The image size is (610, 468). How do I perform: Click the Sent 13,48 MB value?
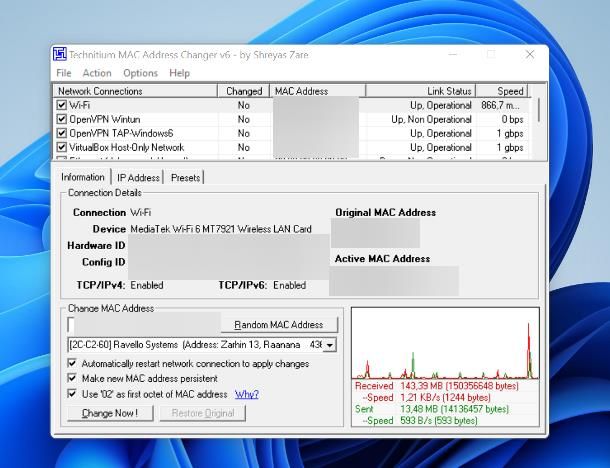(454, 409)
